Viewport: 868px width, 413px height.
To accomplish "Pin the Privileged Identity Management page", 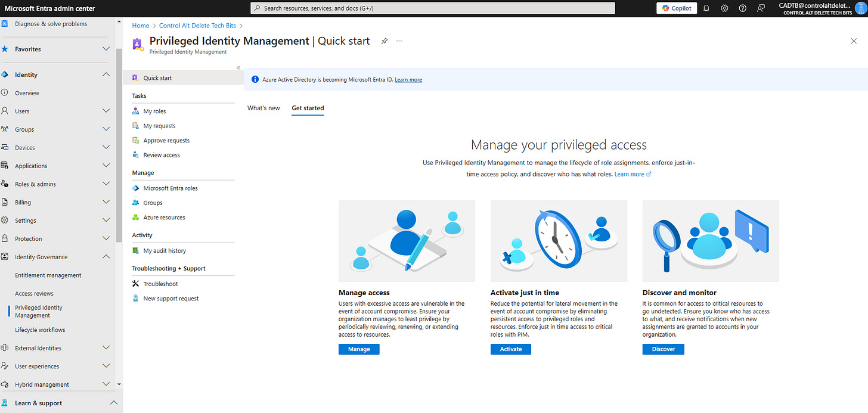I will [385, 41].
